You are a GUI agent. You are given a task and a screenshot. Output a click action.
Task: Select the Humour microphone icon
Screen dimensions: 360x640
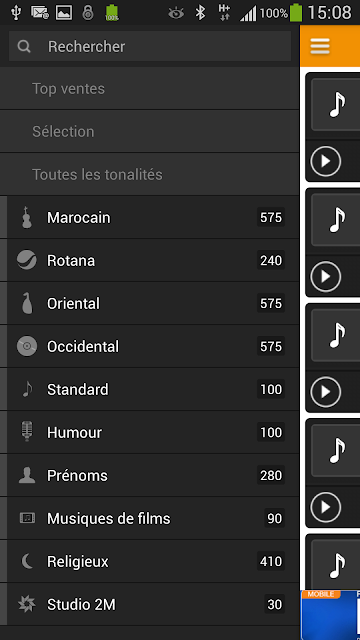pos(27,432)
